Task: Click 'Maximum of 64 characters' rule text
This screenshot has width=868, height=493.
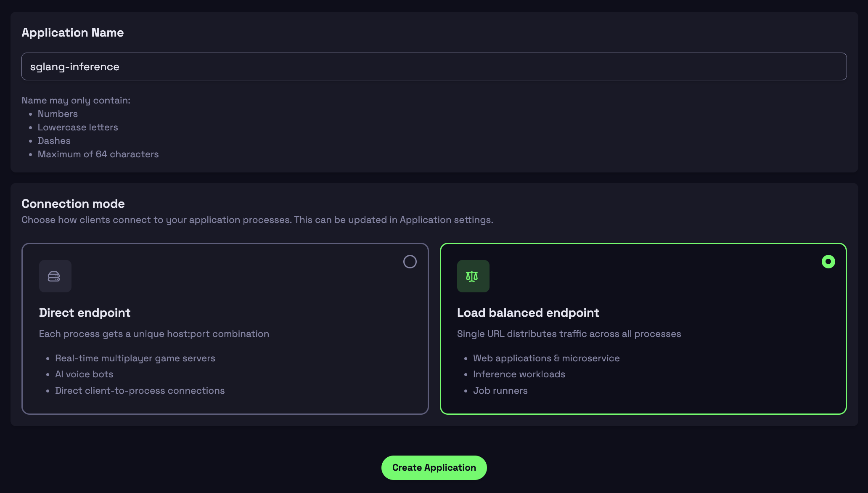Action: pos(98,154)
